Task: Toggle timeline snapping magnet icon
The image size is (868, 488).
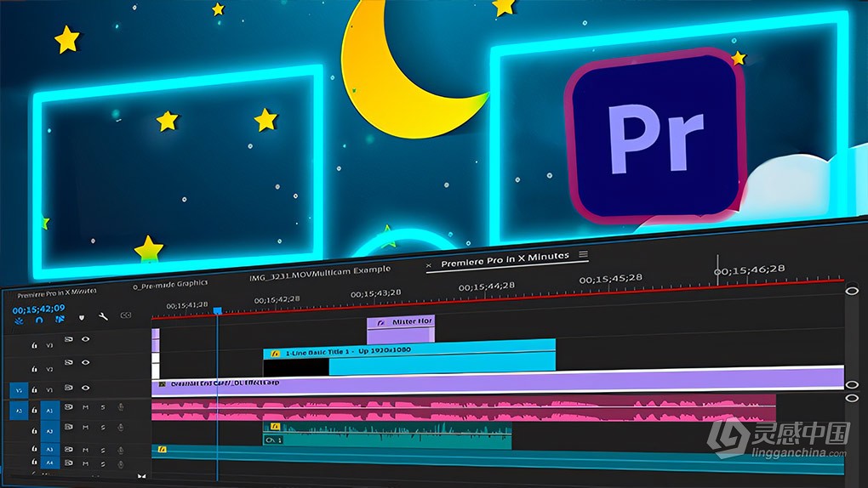Action: tap(39, 320)
